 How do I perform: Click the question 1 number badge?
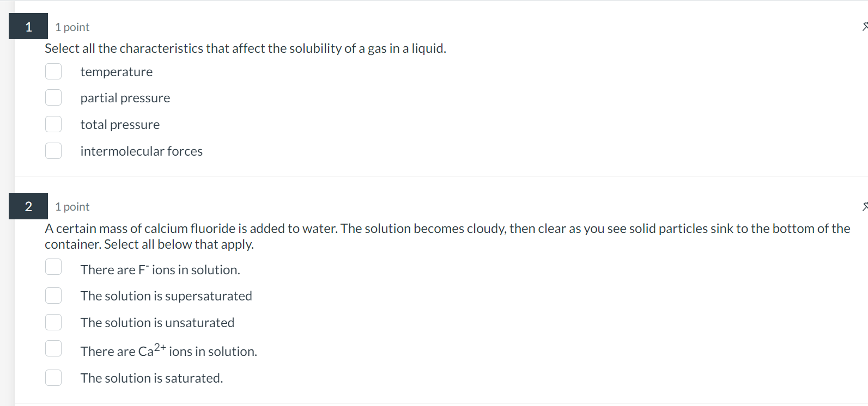28,26
